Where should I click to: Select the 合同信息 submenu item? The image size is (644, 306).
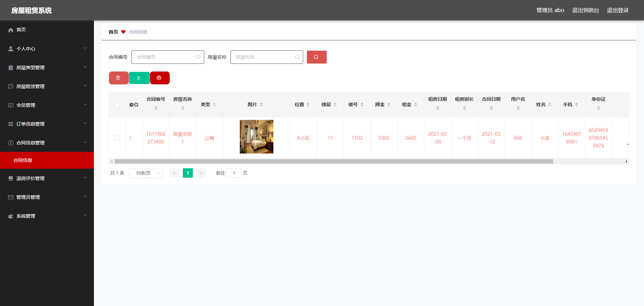47,160
